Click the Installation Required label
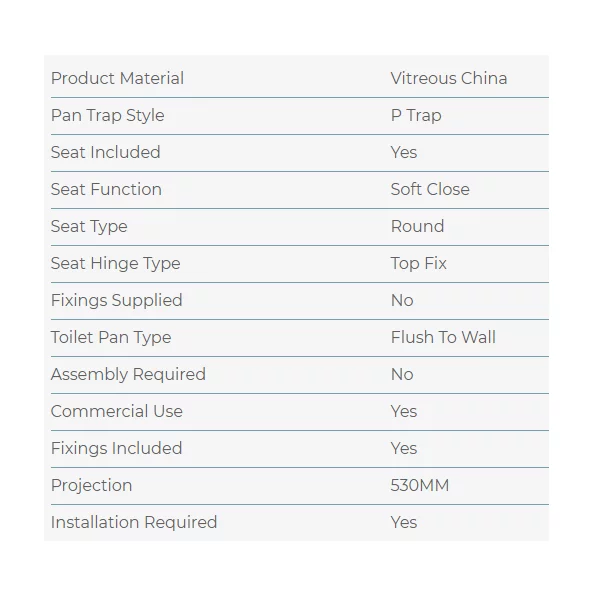This screenshot has height=600, width=600. click(134, 522)
